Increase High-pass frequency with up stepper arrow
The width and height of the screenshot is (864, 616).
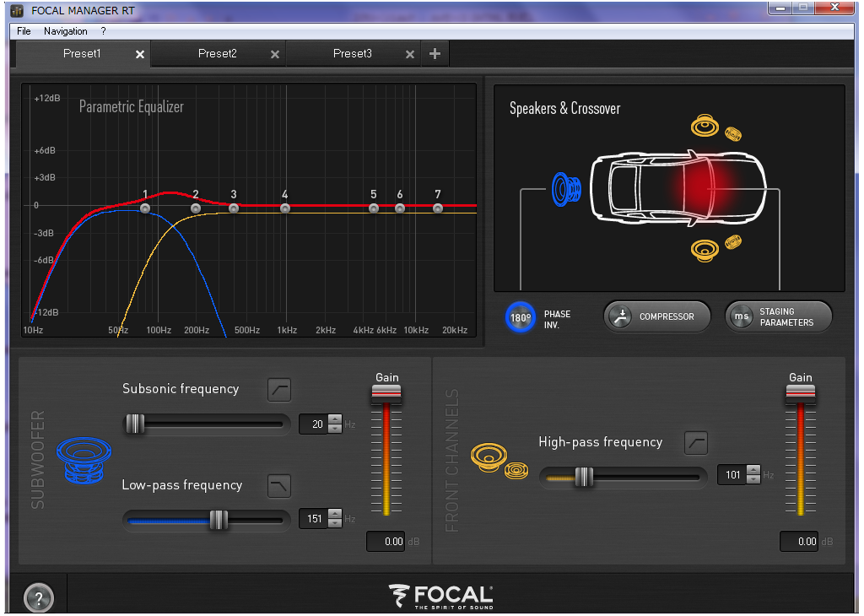(x=753, y=470)
